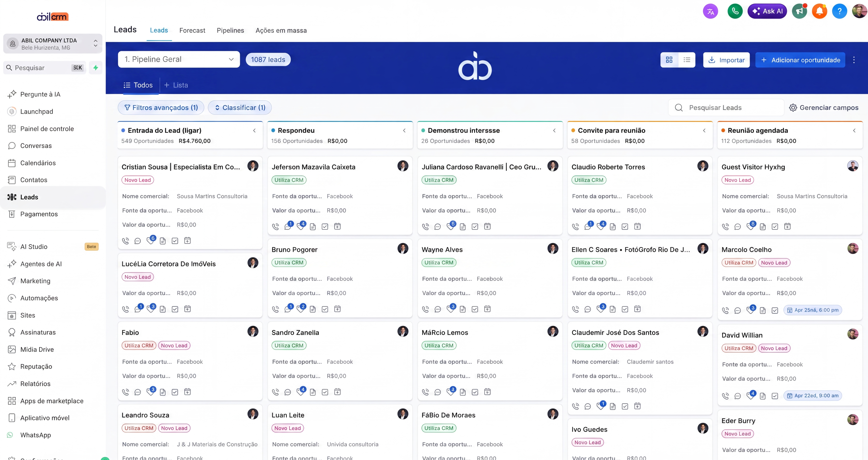Collapse the Demonstrou interssse column
The height and width of the screenshot is (460, 868).
(554, 131)
